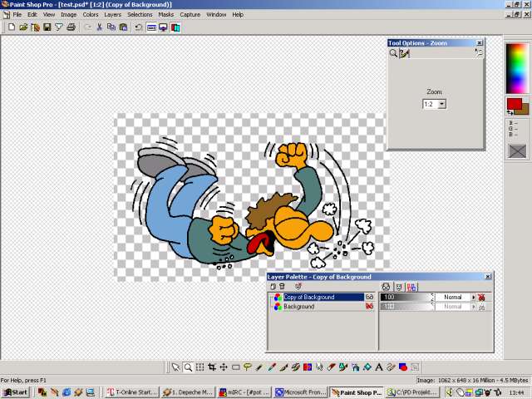Click the Browse toolbar icon
This screenshot has height=399, width=532.
tap(35, 27)
